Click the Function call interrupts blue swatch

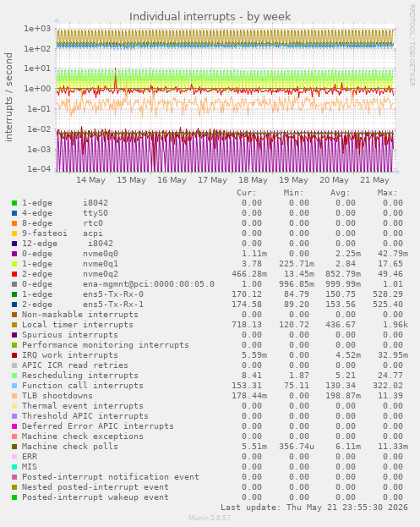pos(14,386)
